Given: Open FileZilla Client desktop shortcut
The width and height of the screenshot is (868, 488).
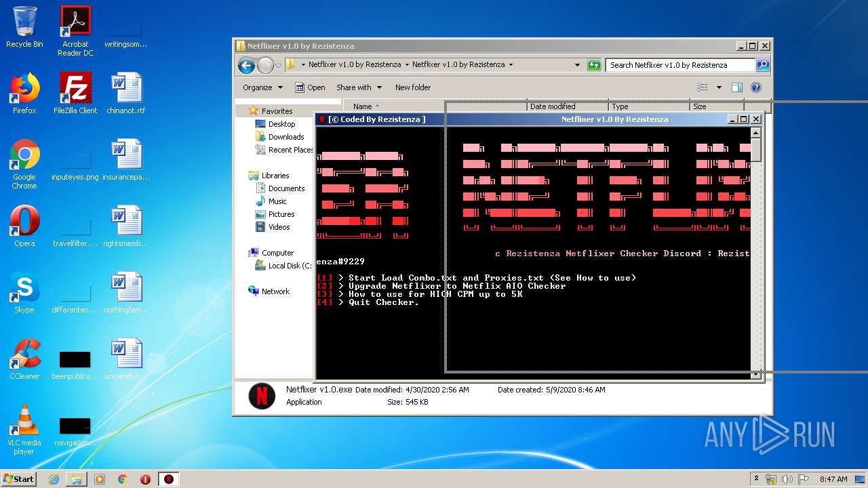Looking at the screenshot, I should click(75, 94).
